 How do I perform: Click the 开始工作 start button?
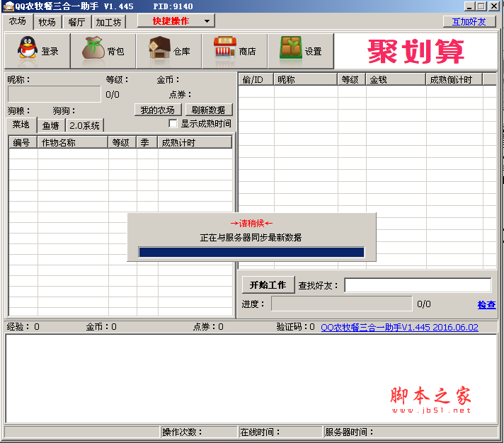tap(268, 285)
